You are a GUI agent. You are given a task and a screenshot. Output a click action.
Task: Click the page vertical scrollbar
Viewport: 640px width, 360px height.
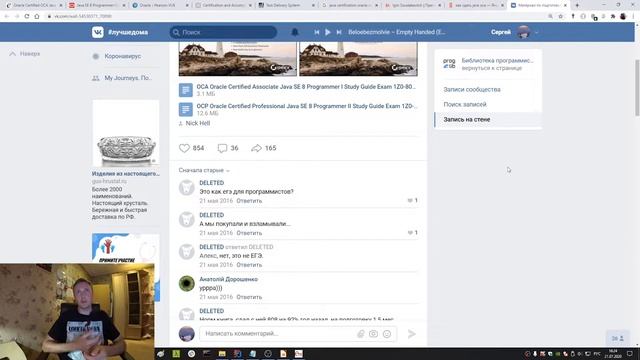[637, 88]
